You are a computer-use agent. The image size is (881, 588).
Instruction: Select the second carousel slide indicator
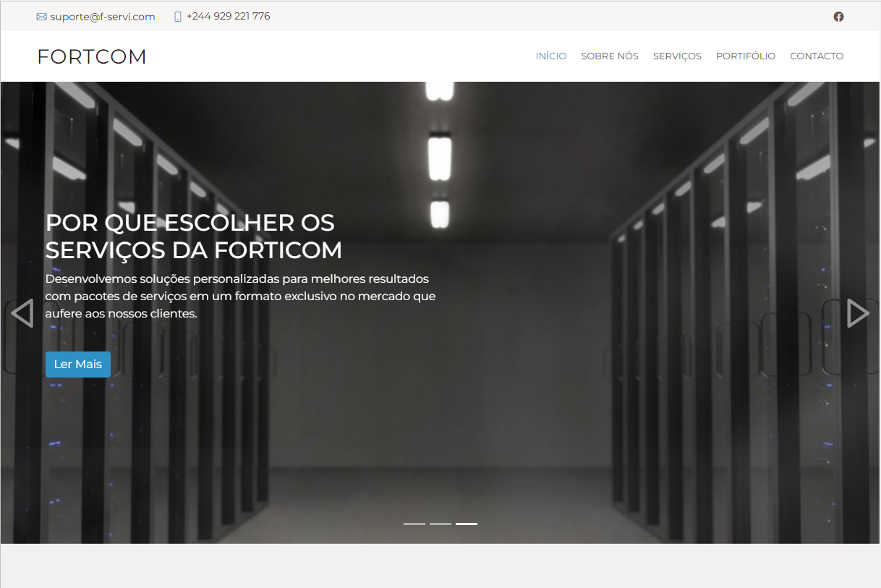tap(440, 524)
